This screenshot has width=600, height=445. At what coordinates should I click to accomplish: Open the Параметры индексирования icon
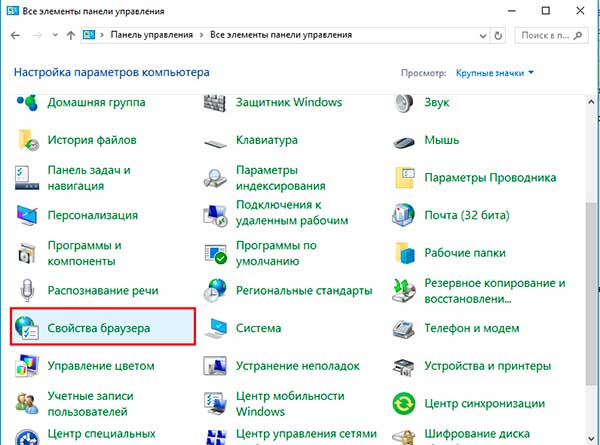point(215,178)
